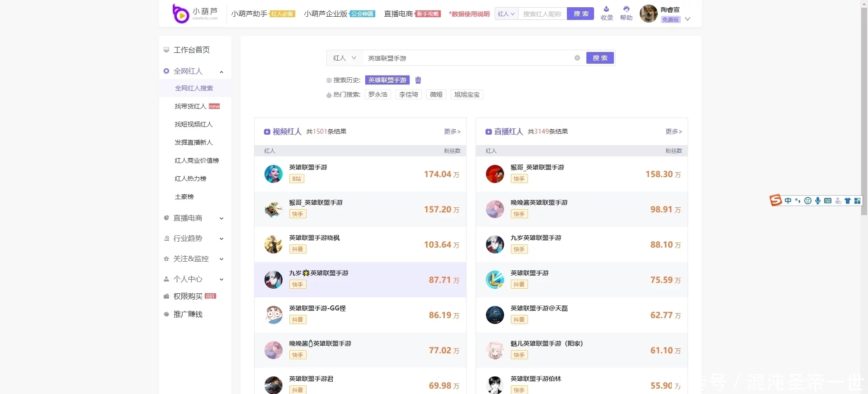
Task: Select 土豪榜 in the sidebar
Action: coord(184,197)
